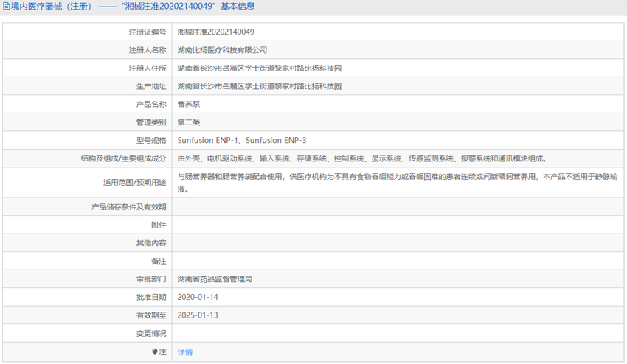
Task: Click the 生产地址 label
Action: pyautogui.click(x=151, y=86)
